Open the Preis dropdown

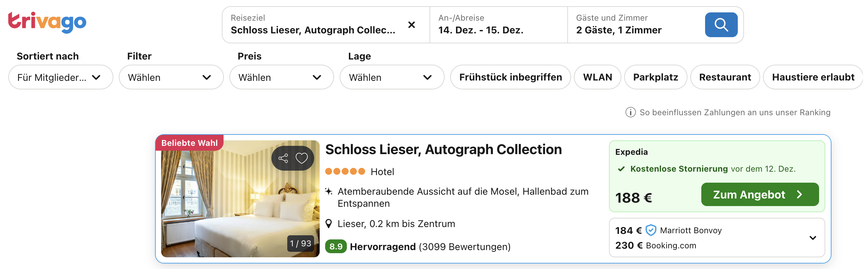click(281, 77)
